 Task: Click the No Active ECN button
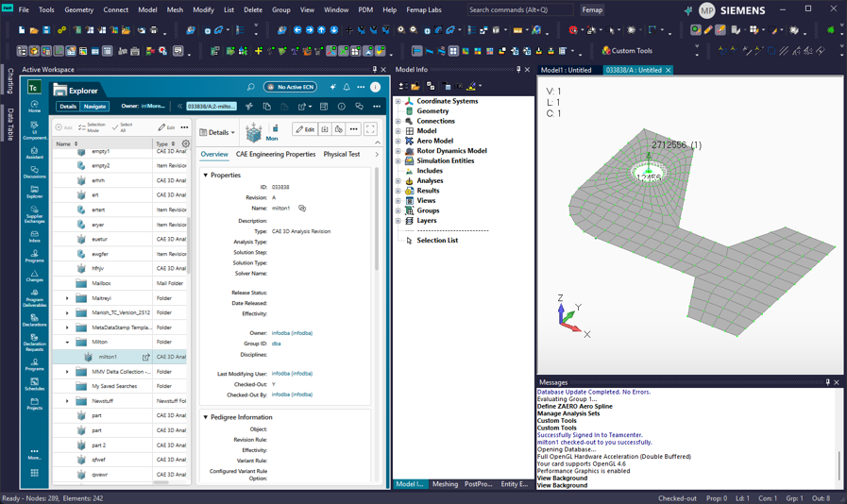coord(290,87)
